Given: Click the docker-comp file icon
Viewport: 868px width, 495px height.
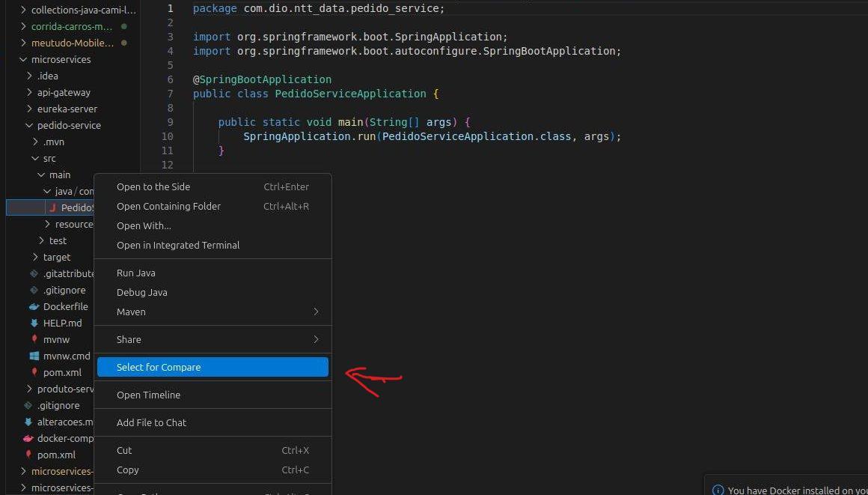Looking at the screenshot, I should coord(28,438).
